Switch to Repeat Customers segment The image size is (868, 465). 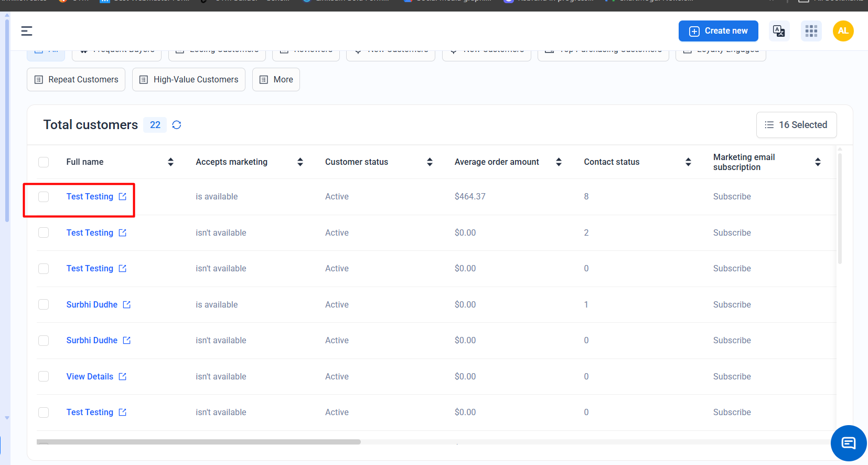coord(76,80)
